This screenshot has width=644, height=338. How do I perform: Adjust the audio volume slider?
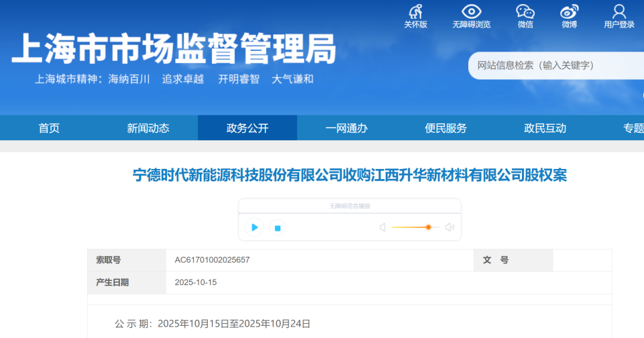point(415,227)
